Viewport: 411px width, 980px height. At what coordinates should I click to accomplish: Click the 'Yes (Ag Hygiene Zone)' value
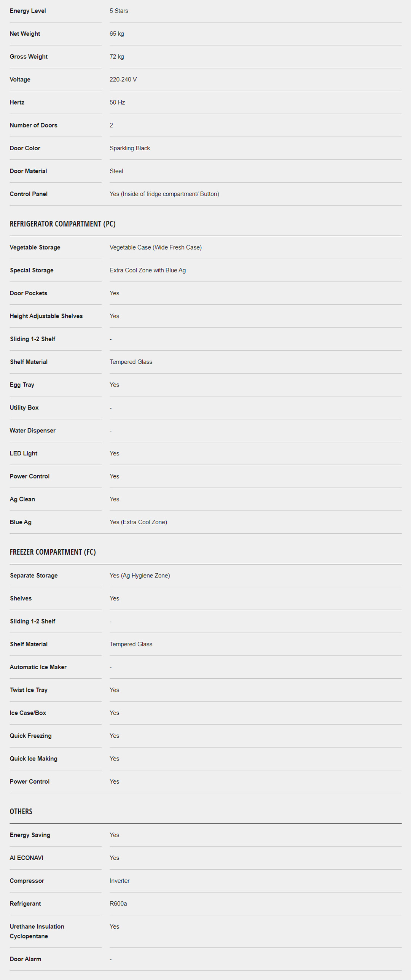pyautogui.click(x=140, y=575)
